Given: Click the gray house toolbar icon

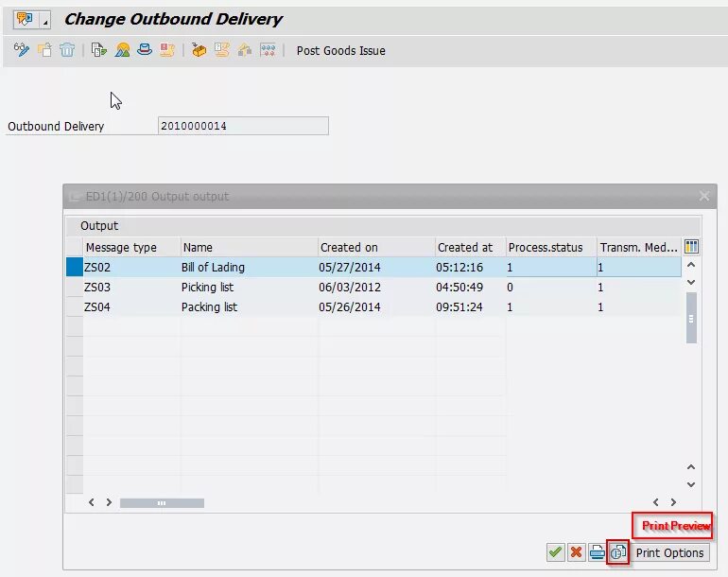Looking at the screenshot, I should [245, 50].
